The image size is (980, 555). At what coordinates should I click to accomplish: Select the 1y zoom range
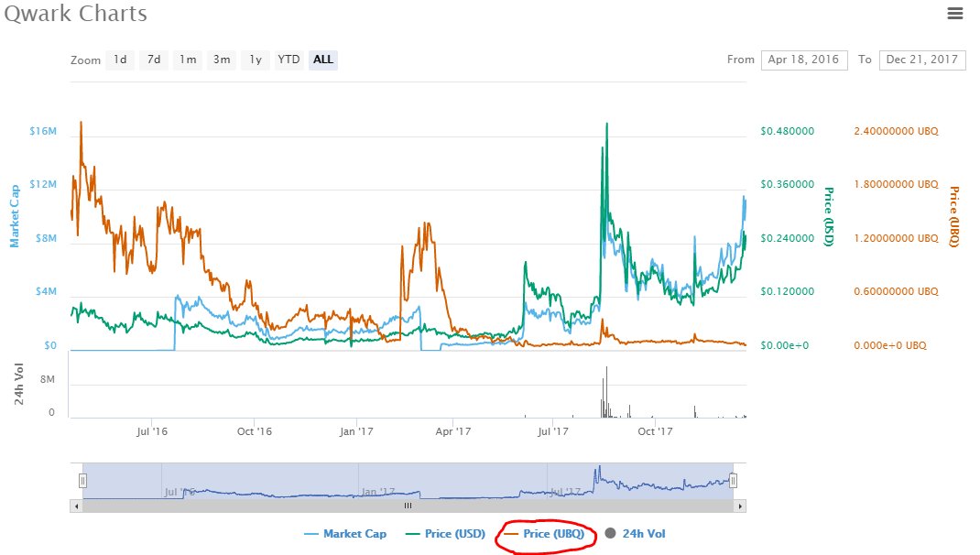(255, 60)
